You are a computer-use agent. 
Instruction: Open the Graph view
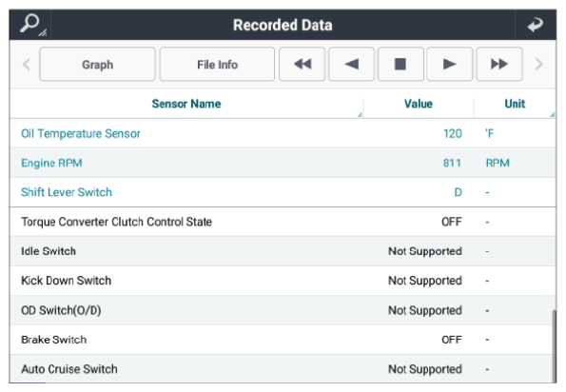point(97,64)
